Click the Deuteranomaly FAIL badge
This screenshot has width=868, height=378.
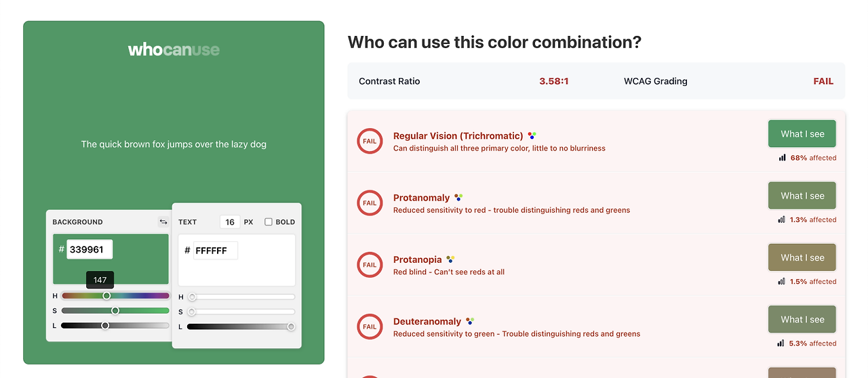370,327
